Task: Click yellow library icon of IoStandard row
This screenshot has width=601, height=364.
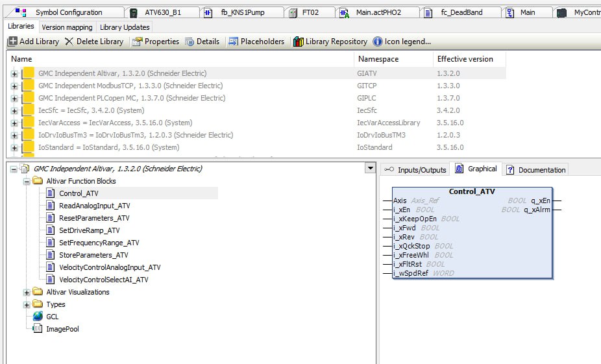Action: click(28, 147)
